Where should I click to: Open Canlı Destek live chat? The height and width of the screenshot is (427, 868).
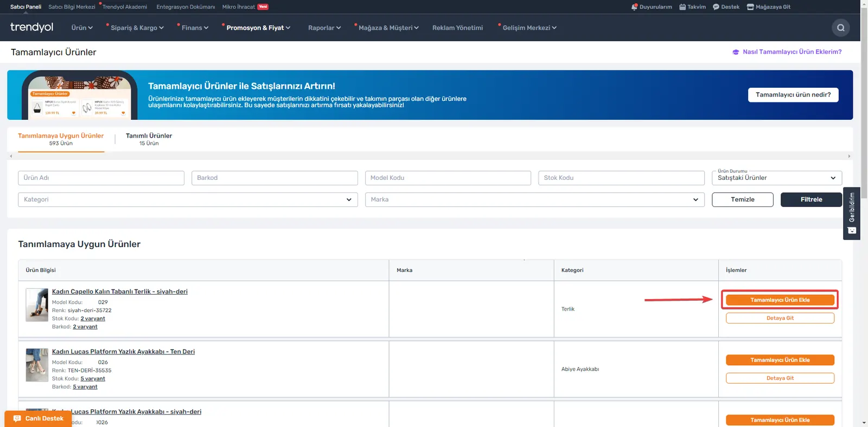click(x=38, y=418)
